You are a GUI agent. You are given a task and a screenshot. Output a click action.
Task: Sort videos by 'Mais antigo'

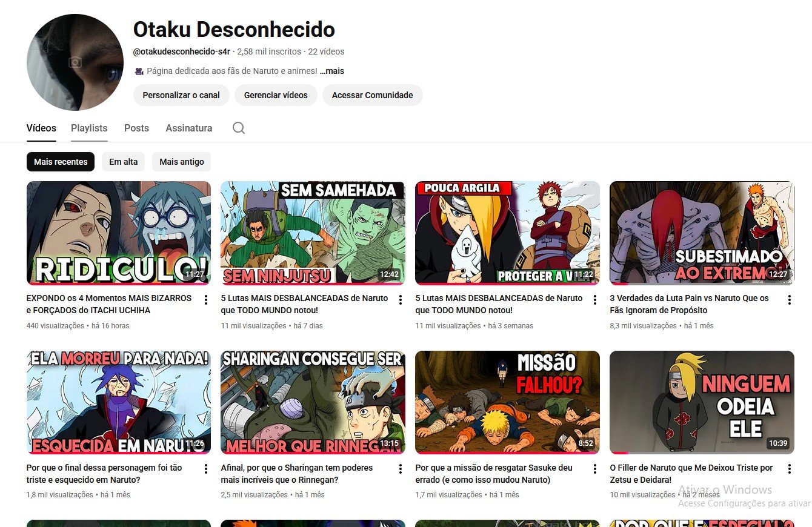tap(182, 162)
